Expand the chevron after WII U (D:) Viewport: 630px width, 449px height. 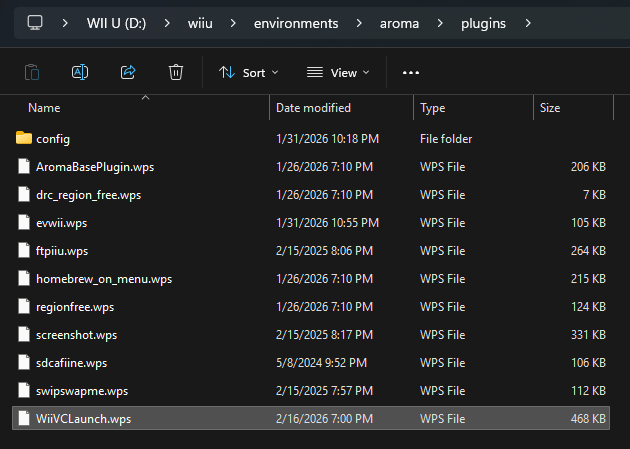pyautogui.click(x=165, y=22)
